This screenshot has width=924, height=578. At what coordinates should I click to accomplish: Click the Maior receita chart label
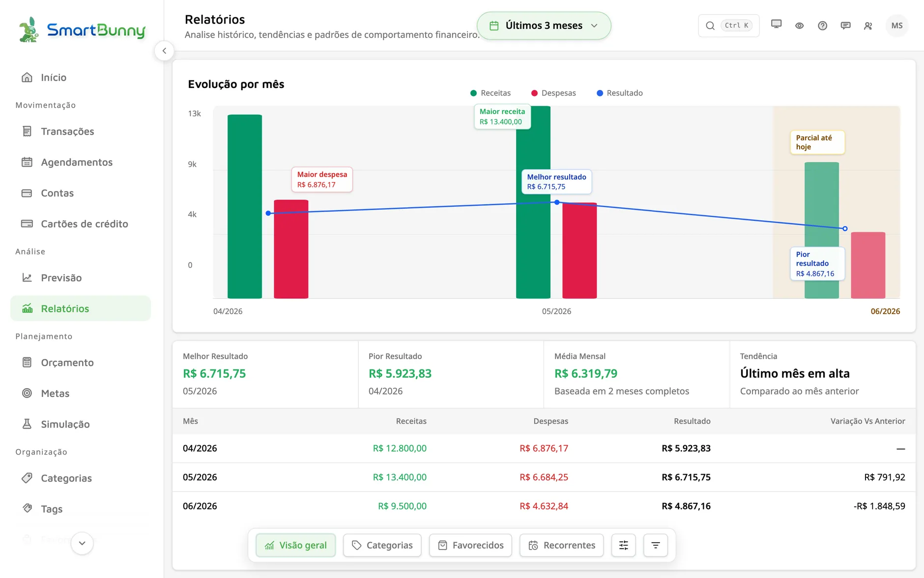(502, 117)
